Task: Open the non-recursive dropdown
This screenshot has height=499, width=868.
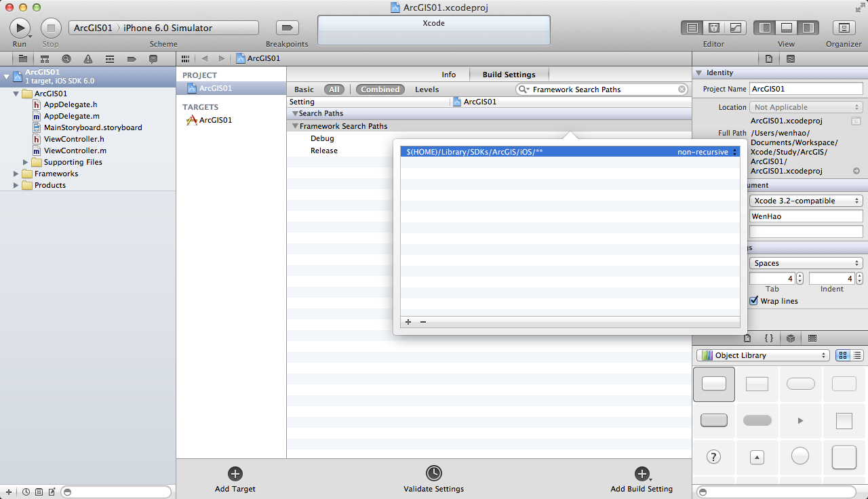Action: click(707, 152)
